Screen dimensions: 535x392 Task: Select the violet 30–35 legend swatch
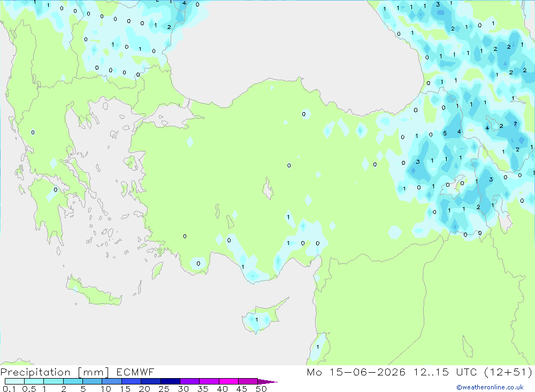coord(190,381)
